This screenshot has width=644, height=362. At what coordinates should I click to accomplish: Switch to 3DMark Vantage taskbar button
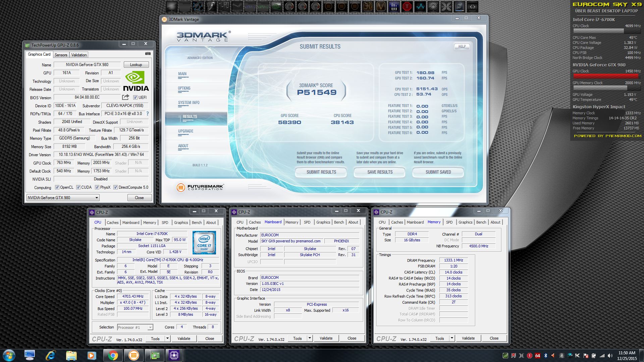click(x=133, y=355)
